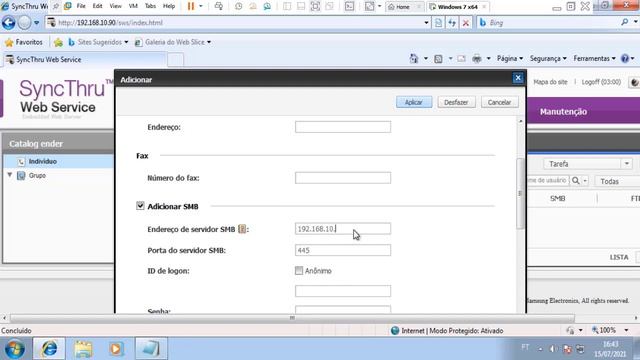Open the VMware Edit menu
The image size is (640, 360).
97,6
